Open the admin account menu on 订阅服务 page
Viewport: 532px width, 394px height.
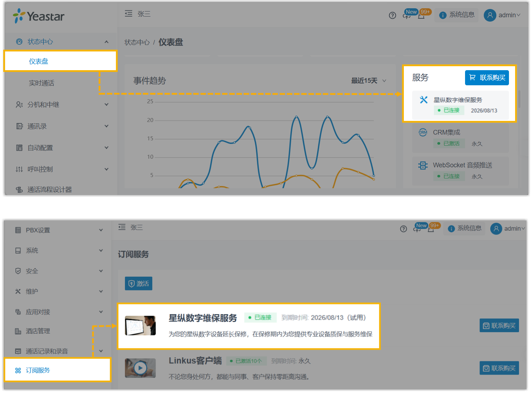tap(508, 228)
